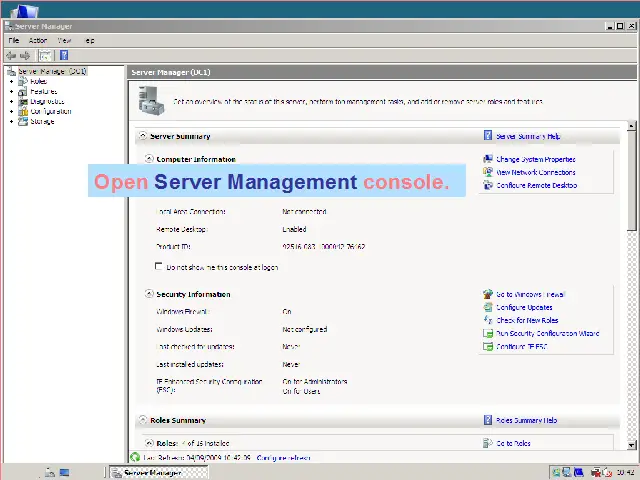Click the Roles Summary Help icon
640x480 pixels.
pyautogui.click(x=488, y=420)
